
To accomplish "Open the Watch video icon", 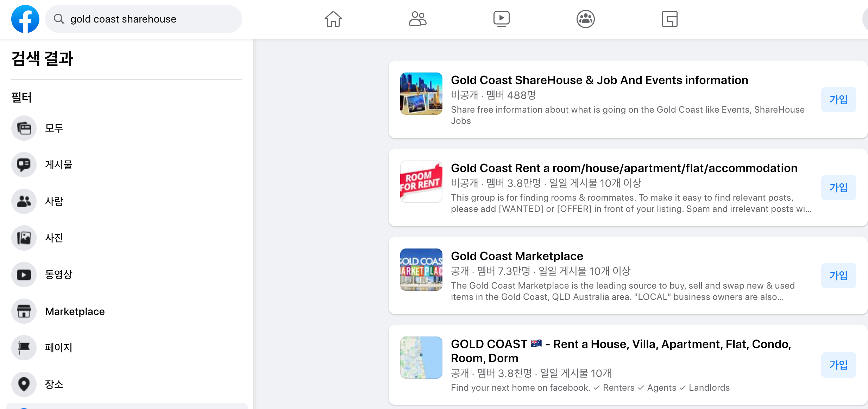I will 501,19.
